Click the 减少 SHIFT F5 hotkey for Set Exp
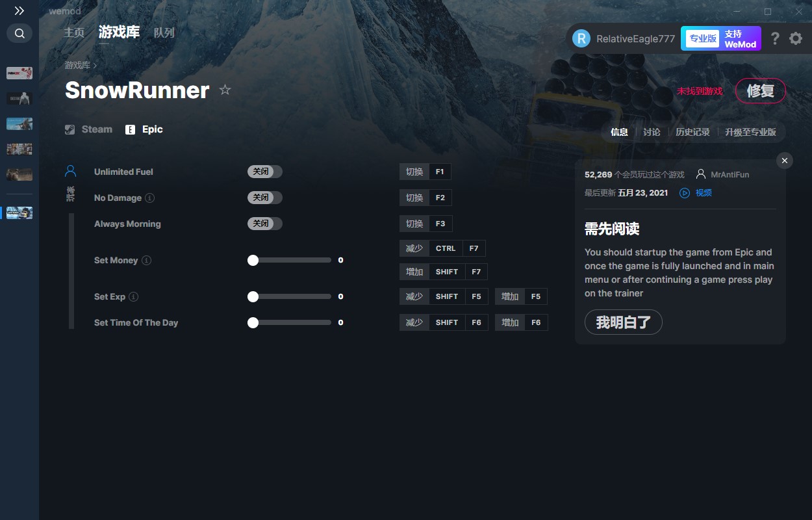The width and height of the screenshot is (812, 520). click(x=444, y=296)
